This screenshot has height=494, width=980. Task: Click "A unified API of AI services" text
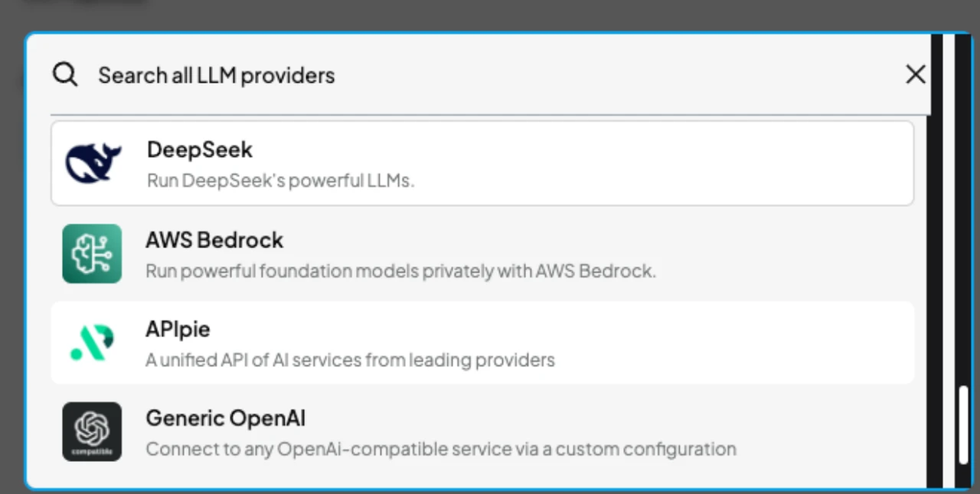tap(350, 359)
